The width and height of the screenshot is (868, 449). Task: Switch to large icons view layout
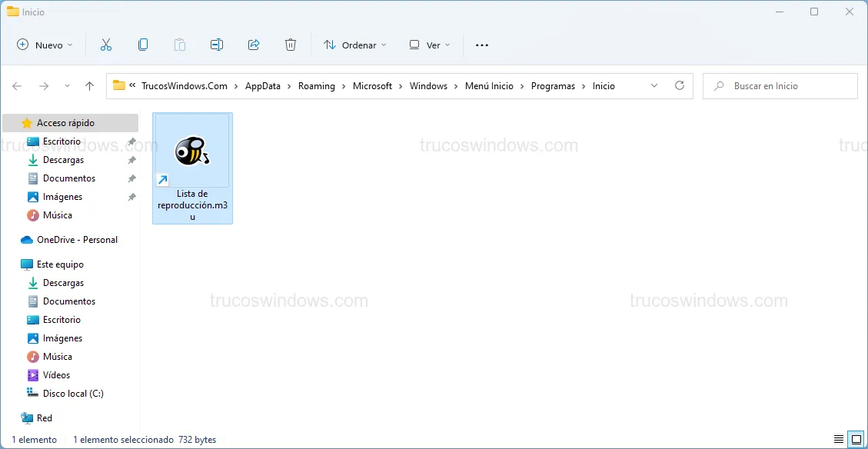[856, 440]
